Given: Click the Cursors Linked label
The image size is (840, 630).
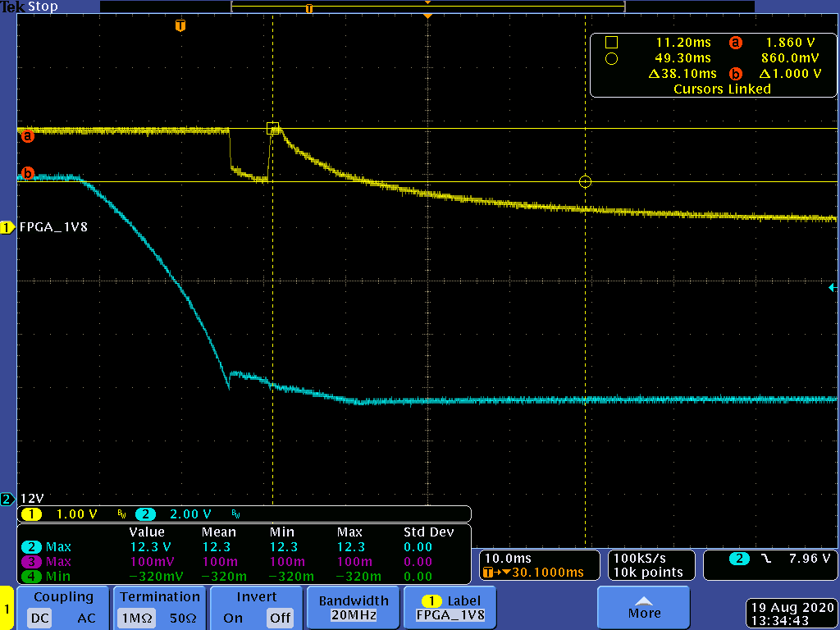Looking at the screenshot, I should [722, 89].
